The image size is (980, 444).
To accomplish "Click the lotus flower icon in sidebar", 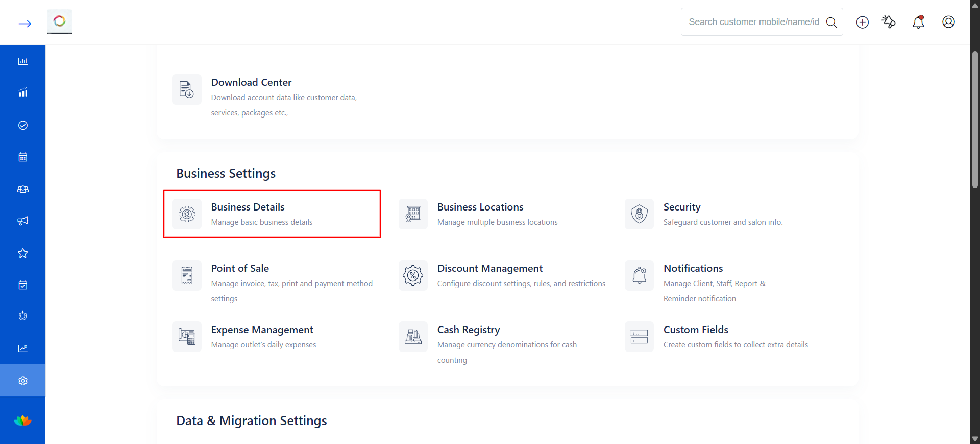I will point(23,421).
